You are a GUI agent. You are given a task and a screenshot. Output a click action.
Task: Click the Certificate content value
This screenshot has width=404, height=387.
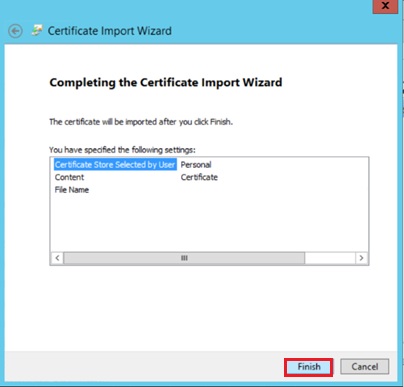tap(199, 177)
